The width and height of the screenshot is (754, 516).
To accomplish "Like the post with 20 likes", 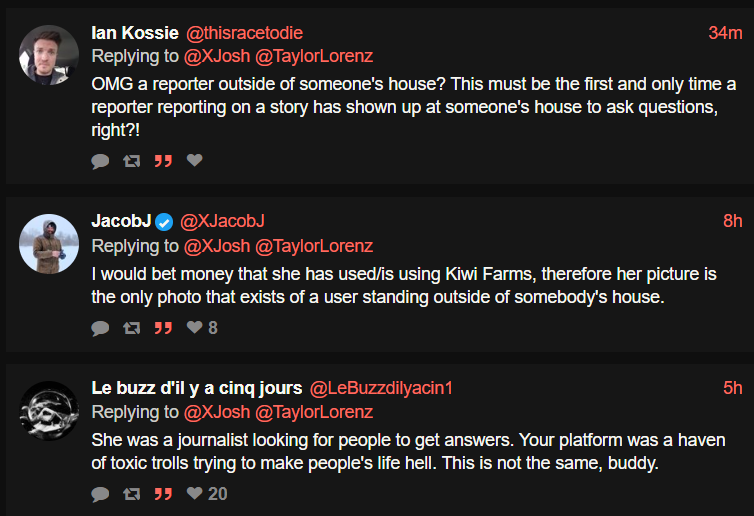I will pos(195,494).
